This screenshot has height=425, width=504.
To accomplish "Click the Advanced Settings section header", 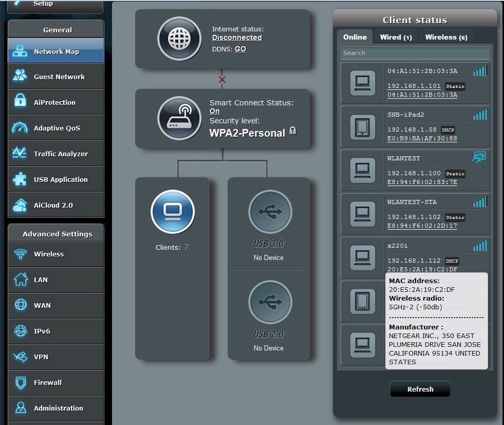I will 55,233.
